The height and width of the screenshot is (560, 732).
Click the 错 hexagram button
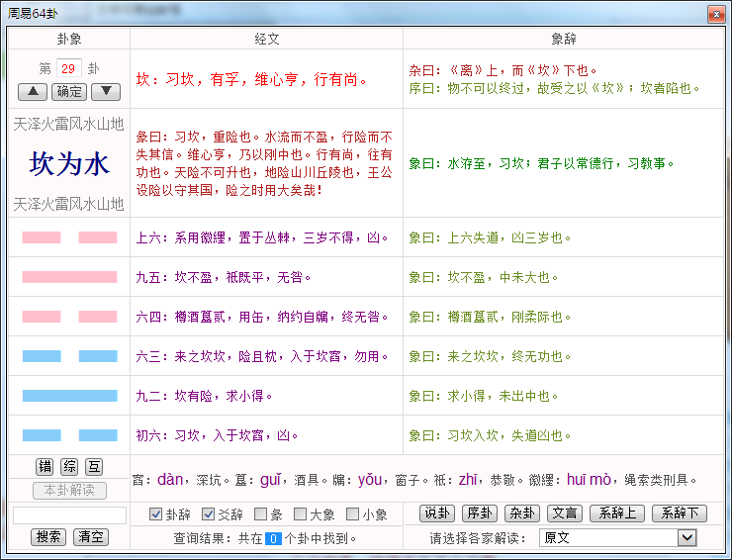(x=45, y=467)
